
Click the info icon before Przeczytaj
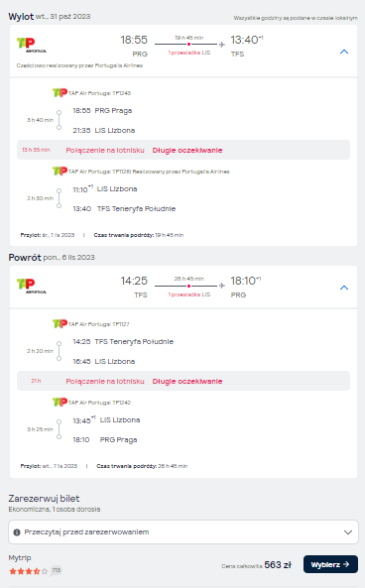coord(17,532)
